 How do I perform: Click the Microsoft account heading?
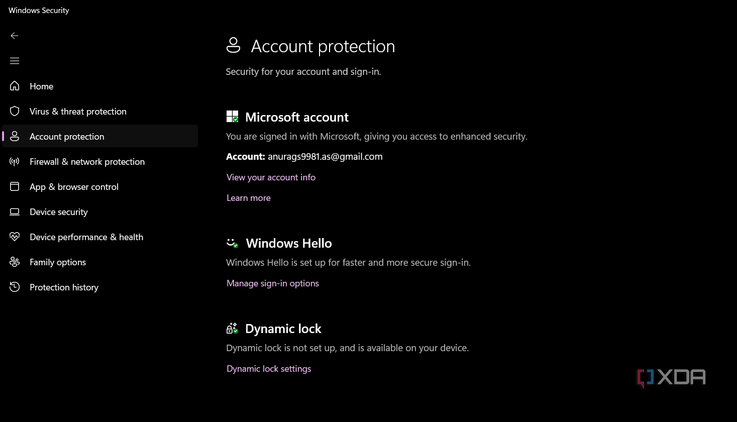297,117
